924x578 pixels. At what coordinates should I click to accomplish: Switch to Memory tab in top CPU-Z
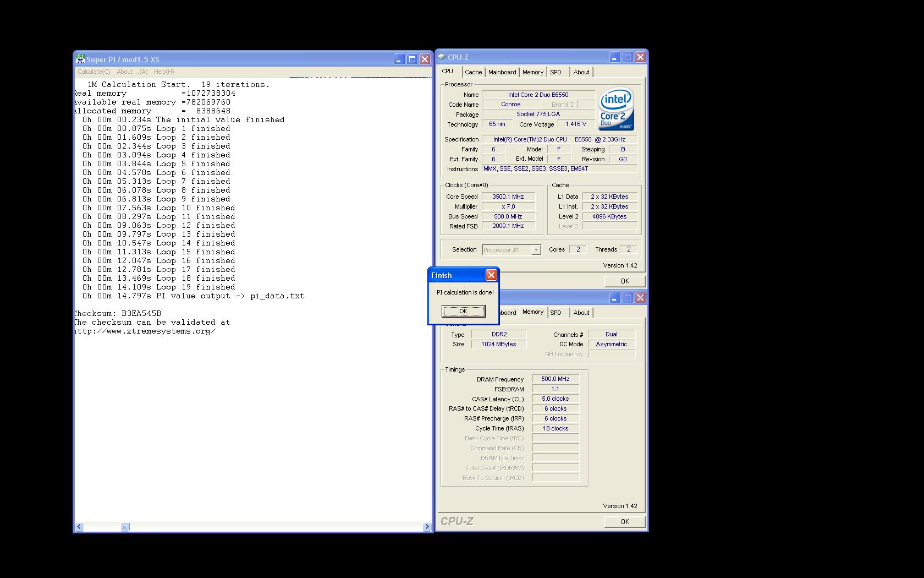(532, 72)
